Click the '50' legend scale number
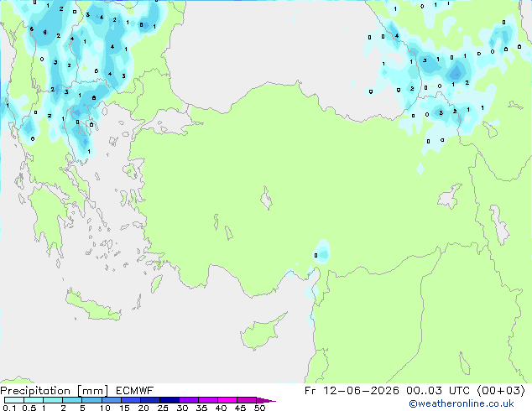Screen dimensions: 532x411 point(259,408)
